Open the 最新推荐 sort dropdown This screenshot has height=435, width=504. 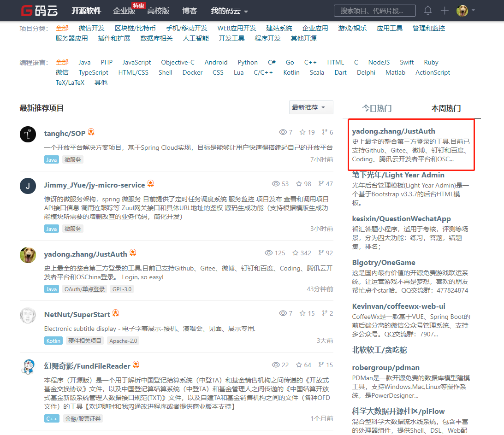tap(311, 107)
